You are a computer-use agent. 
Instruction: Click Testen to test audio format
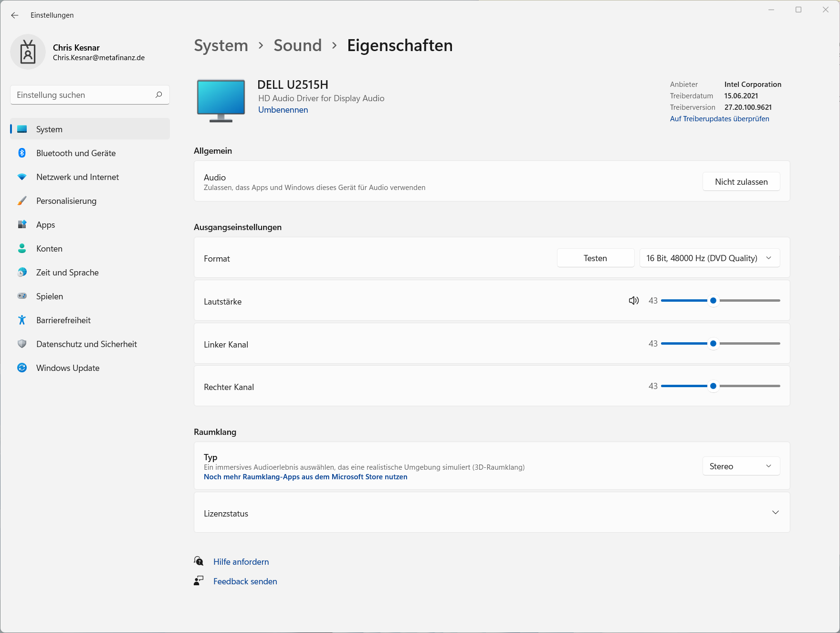(596, 258)
